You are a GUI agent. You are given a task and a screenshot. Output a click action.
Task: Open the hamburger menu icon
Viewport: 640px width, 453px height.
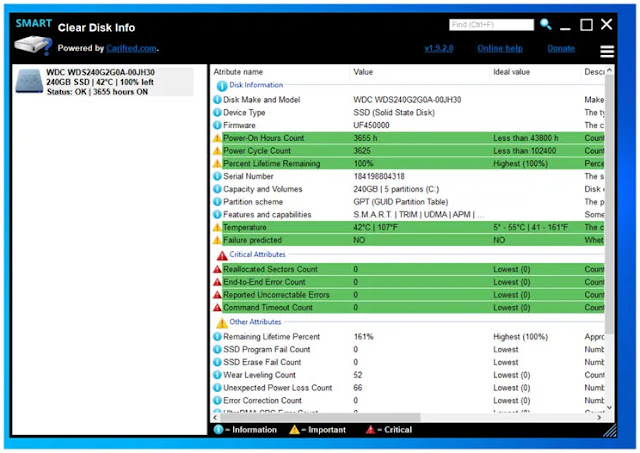pyautogui.click(x=607, y=51)
